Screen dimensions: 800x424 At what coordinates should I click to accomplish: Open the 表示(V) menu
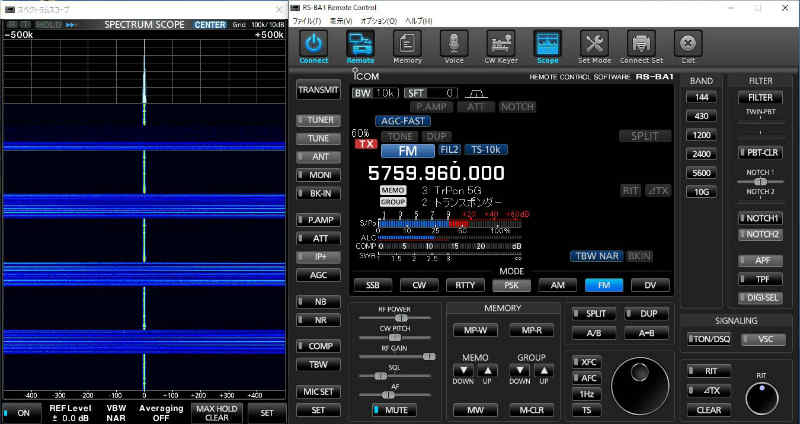click(x=340, y=21)
